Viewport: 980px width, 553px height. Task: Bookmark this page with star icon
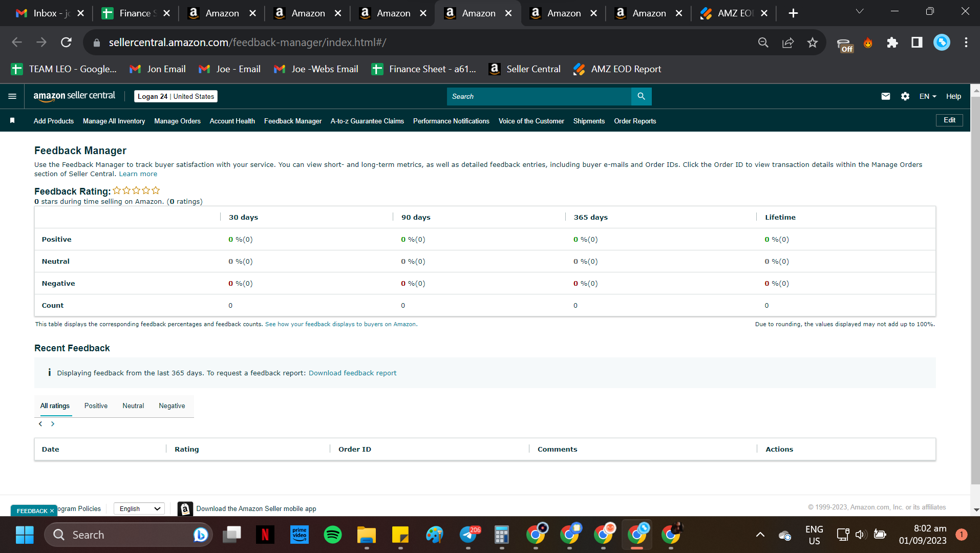[813, 42]
